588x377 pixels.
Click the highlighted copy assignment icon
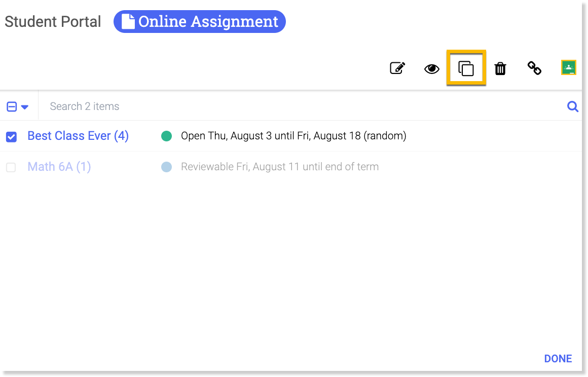466,68
